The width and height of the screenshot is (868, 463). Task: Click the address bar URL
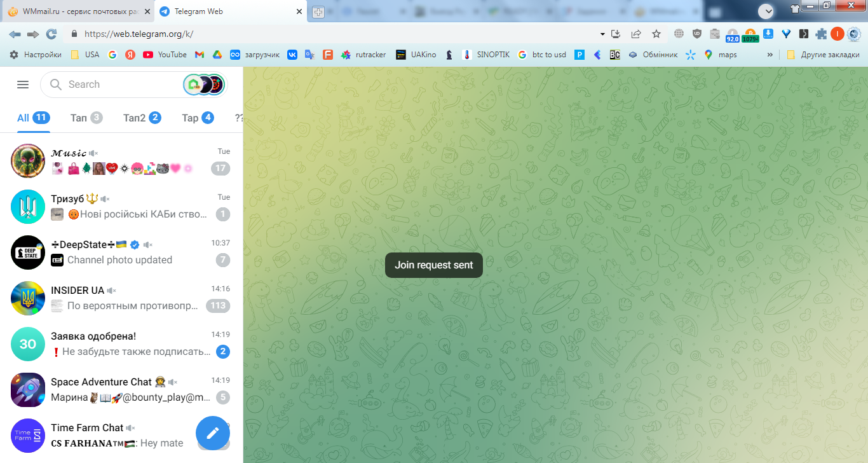point(139,34)
